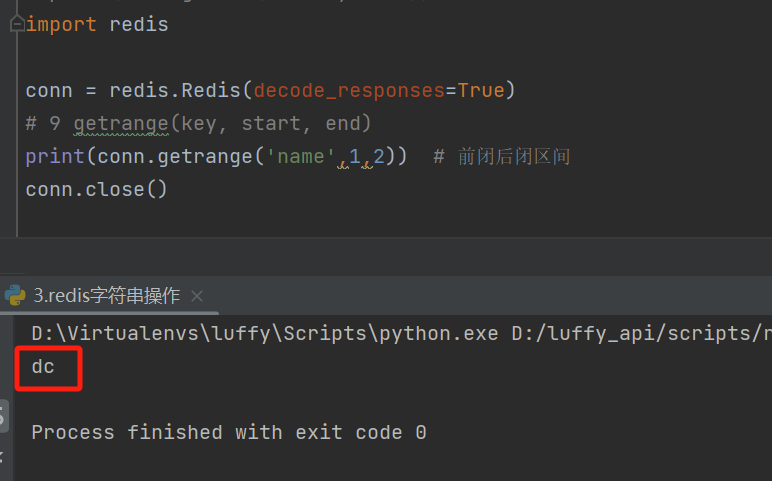The width and height of the screenshot is (772, 481).
Task: Collapse the import fold marker in gutter
Action: pyautogui.click(x=17, y=25)
